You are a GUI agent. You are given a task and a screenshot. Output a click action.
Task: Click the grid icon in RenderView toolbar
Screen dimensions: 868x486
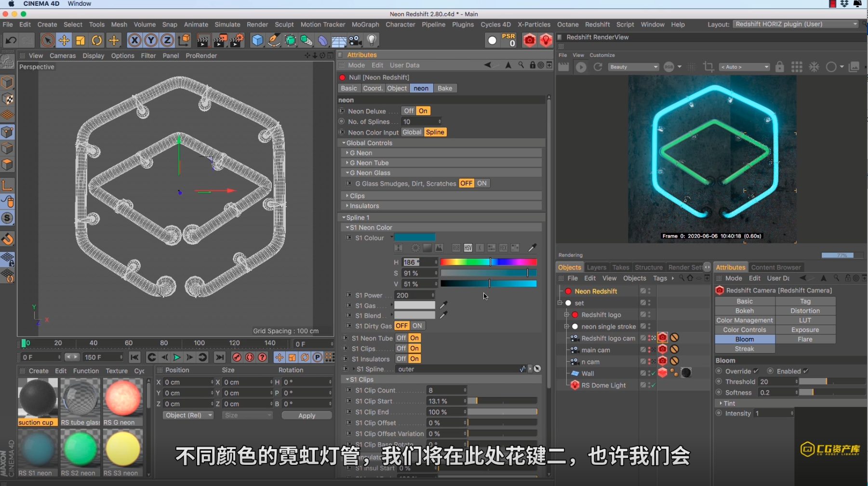pos(797,67)
